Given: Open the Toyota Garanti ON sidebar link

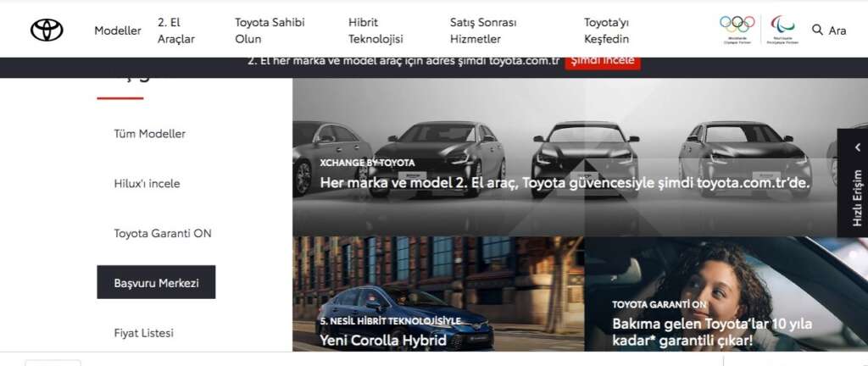Looking at the screenshot, I should tap(163, 233).
